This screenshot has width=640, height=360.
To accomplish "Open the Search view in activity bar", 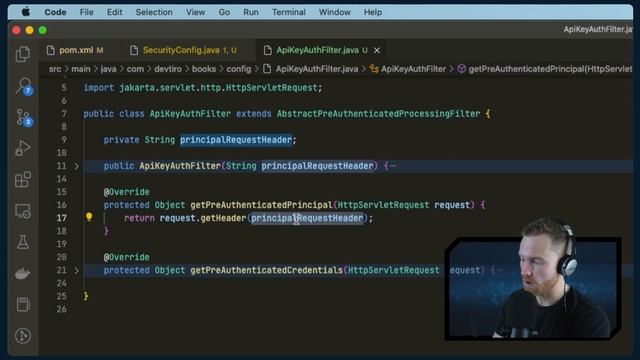I will click(24, 86).
